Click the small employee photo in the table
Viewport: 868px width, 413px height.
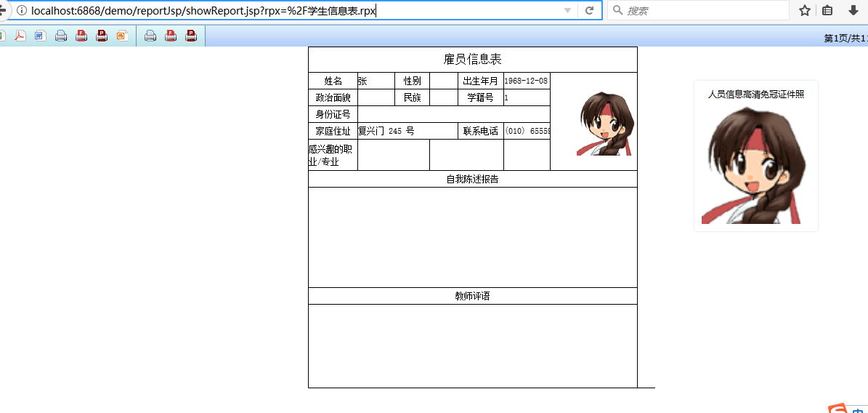607,124
